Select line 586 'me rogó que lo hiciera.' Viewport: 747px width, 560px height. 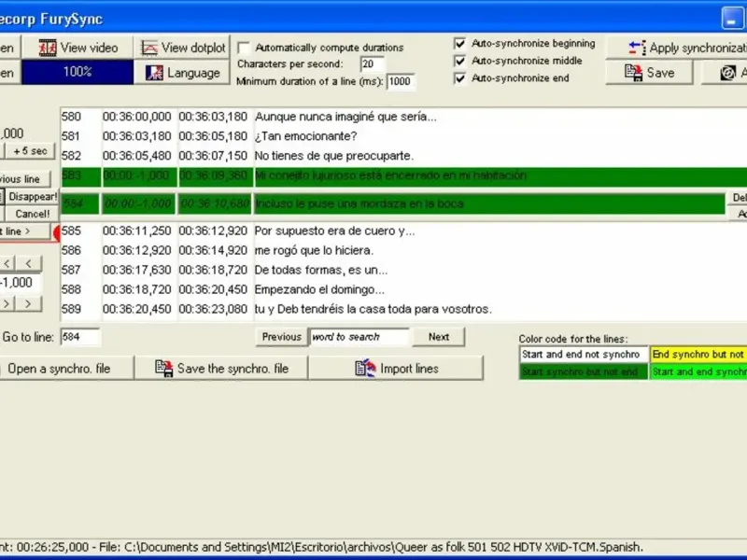(404, 250)
